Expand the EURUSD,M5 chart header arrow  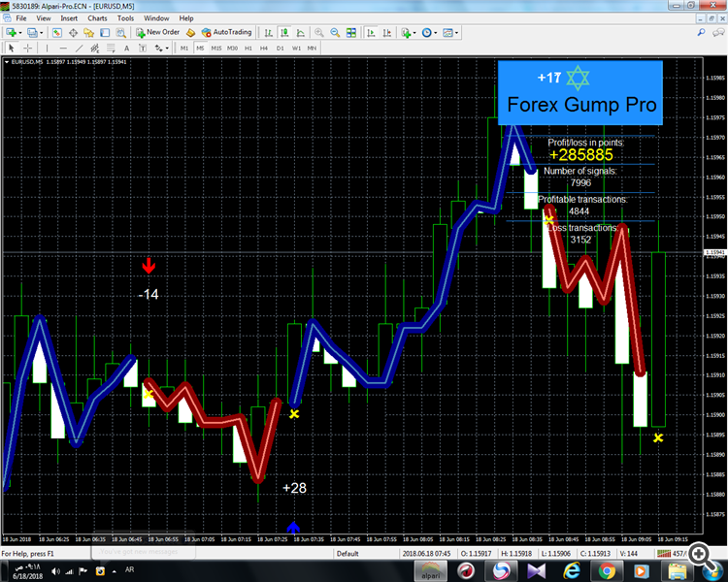click(x=7, y=62)
